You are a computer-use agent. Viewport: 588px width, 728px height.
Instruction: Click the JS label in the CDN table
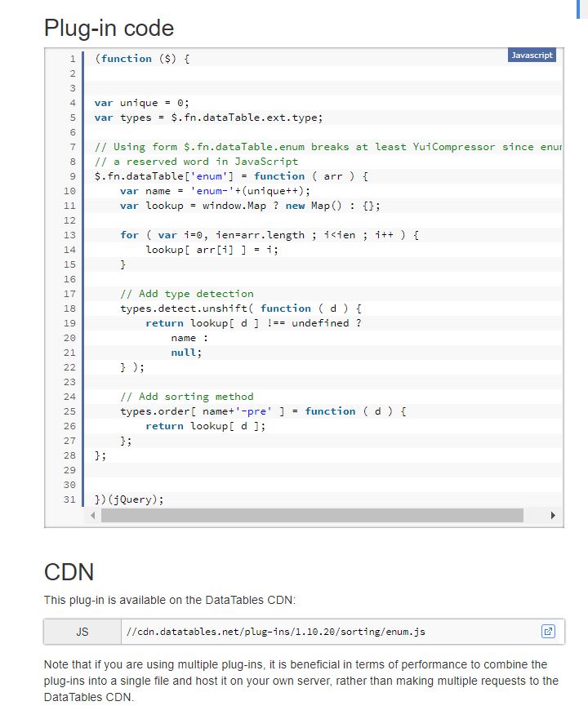(82, 632)
